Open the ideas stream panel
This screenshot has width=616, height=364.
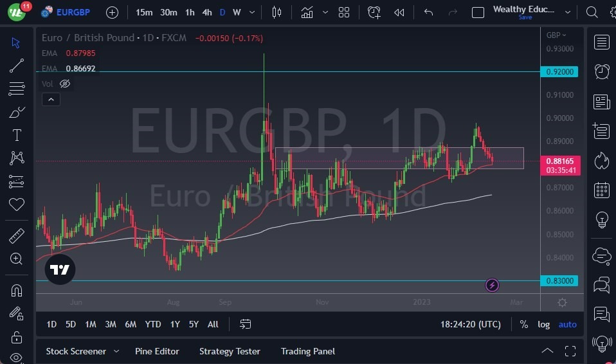(x=601, y=314)
